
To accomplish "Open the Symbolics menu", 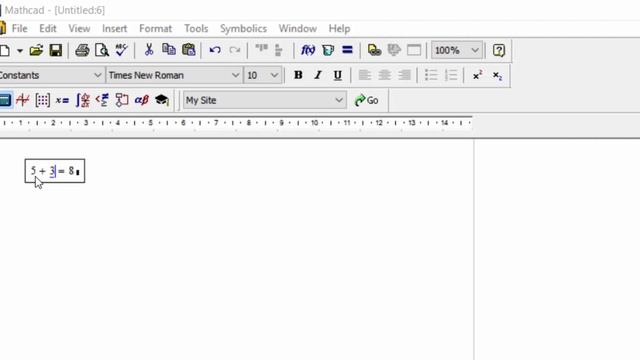I will coord(243,29).
